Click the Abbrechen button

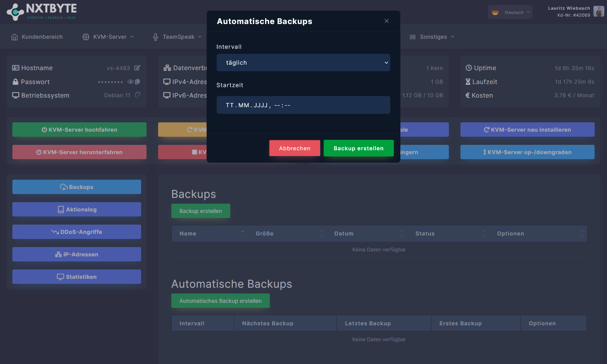tap(295, 148)
